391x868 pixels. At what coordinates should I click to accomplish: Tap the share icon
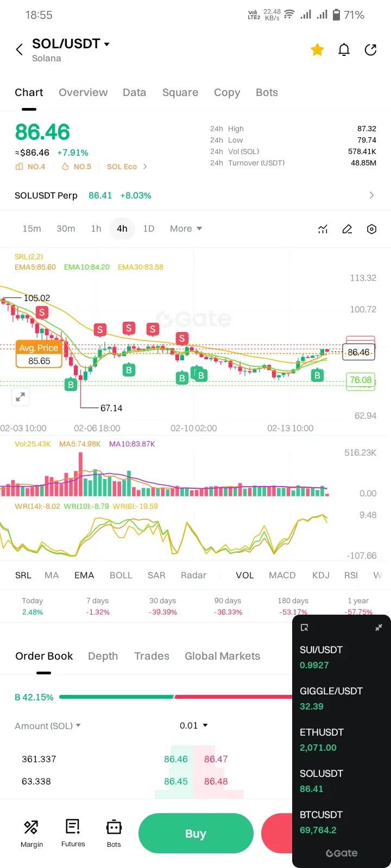click(x=370, y=50)
